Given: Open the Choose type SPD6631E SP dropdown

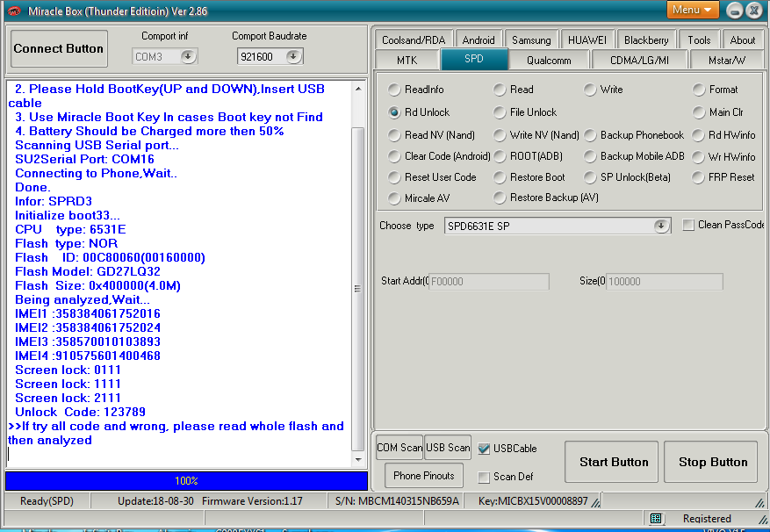Looking at the screenshot, I should click(661, 226).
